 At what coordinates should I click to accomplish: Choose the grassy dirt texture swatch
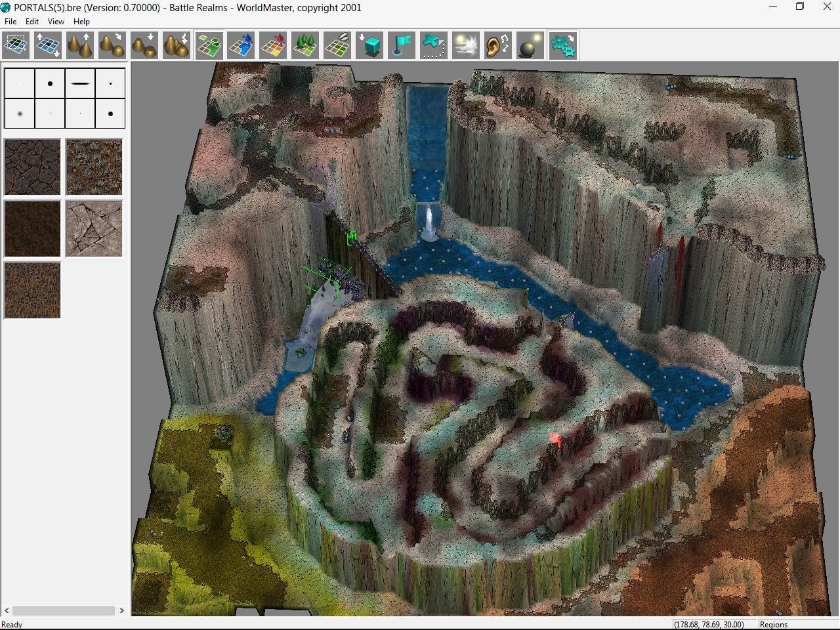pyautogui.click(x=94, y=167)
